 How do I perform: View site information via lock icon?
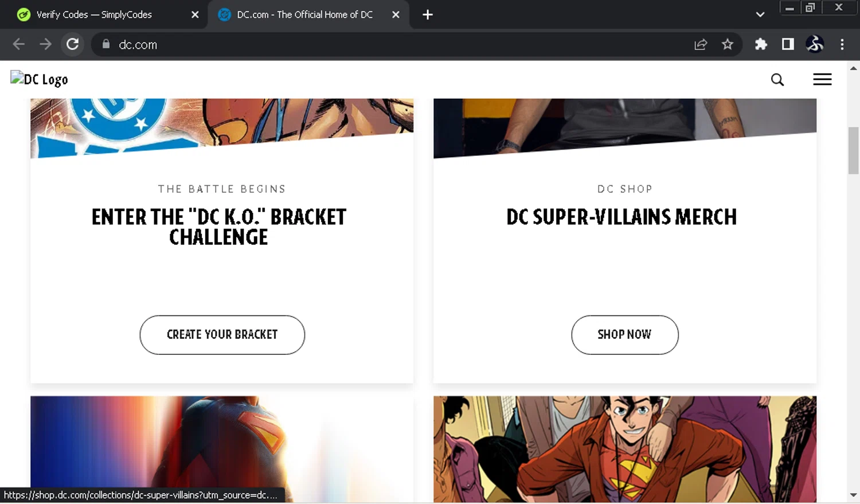pos(106,44)
